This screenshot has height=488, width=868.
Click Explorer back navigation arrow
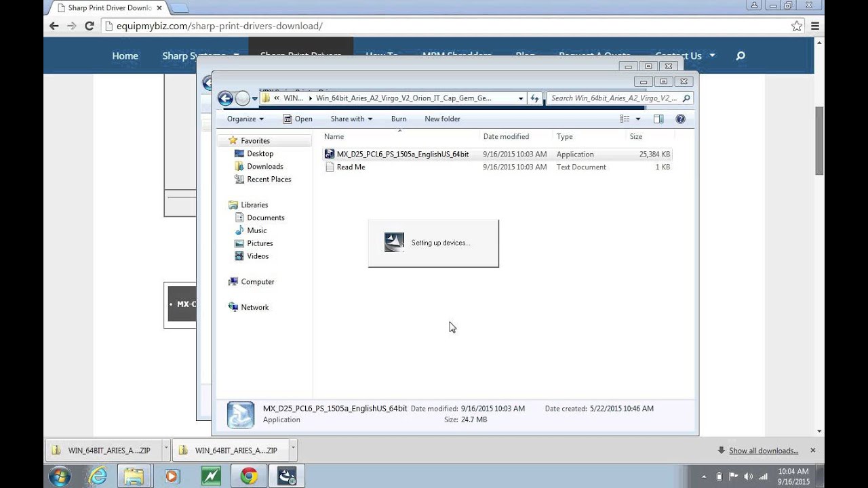226,99
